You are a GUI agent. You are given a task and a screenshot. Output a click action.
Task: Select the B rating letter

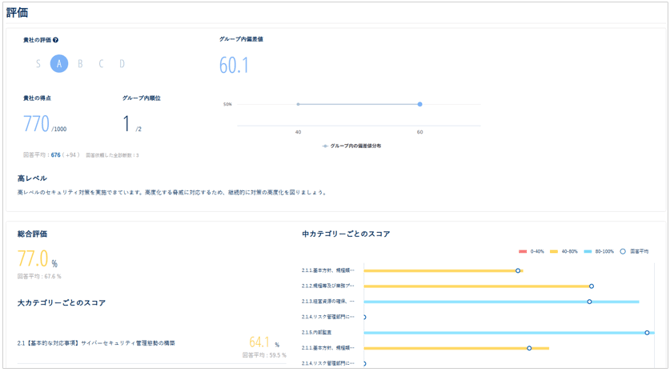(80, 64)
